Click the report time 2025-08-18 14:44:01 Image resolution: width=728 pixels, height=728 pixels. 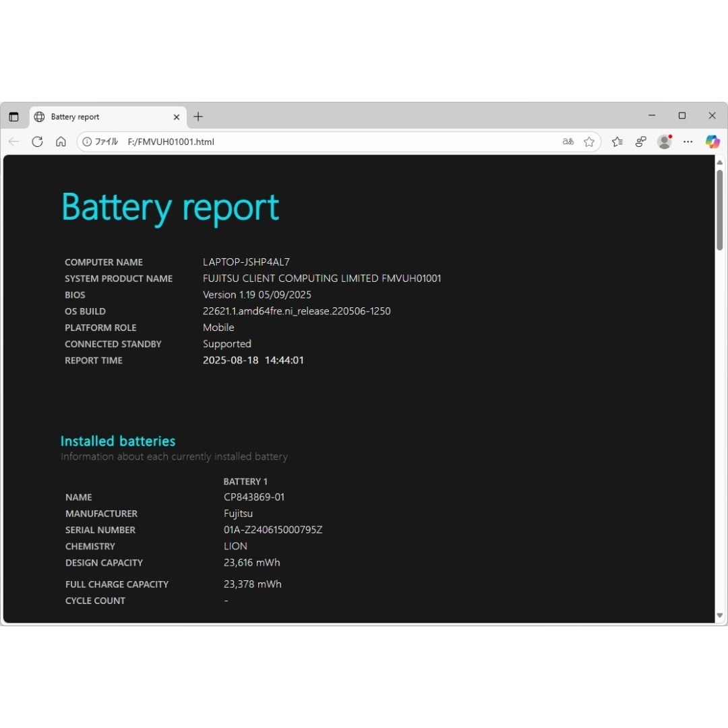tap(253, 360)
